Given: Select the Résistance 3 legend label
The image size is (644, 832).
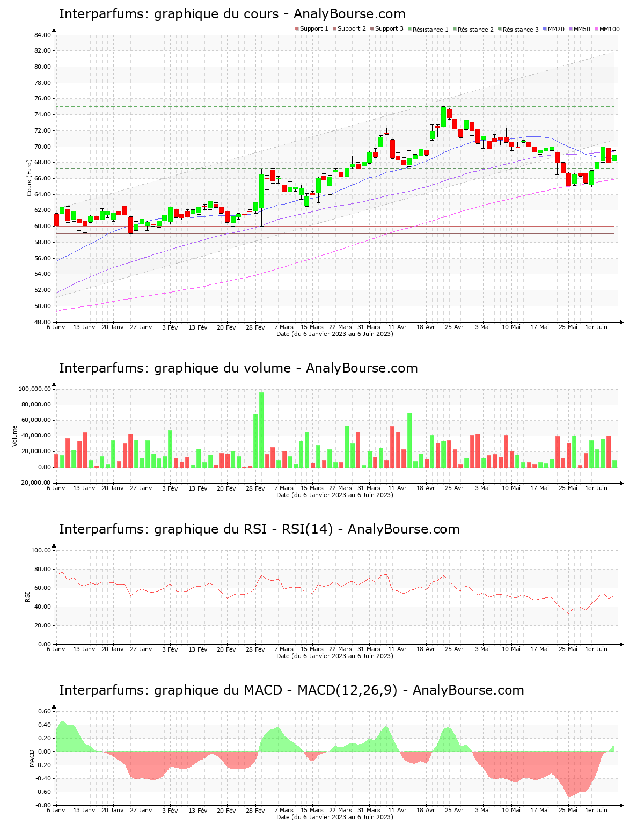Looking at the screenshot, I should tap(521, 29).
